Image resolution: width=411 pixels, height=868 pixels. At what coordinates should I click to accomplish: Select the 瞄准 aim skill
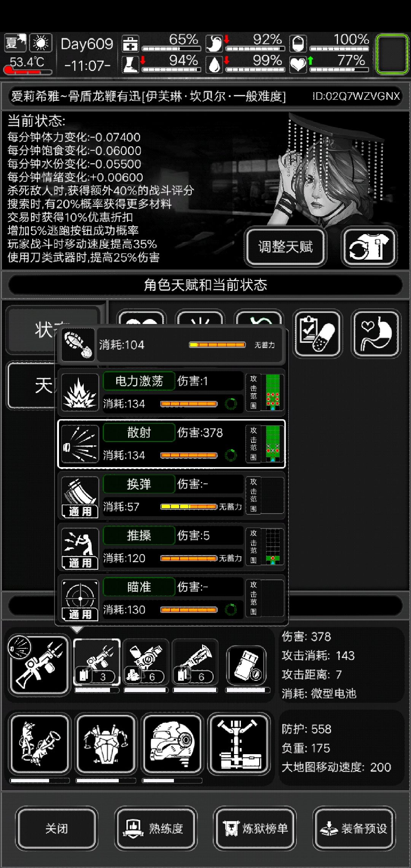click(171, 598)
